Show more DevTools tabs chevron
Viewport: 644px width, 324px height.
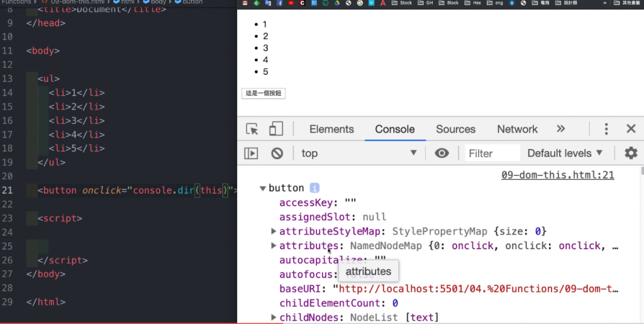tap(560, 129)
